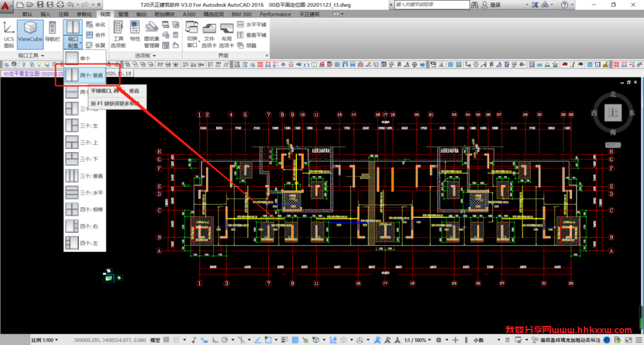Expand the quick access toolbar customize arrow

coord(99,5)
